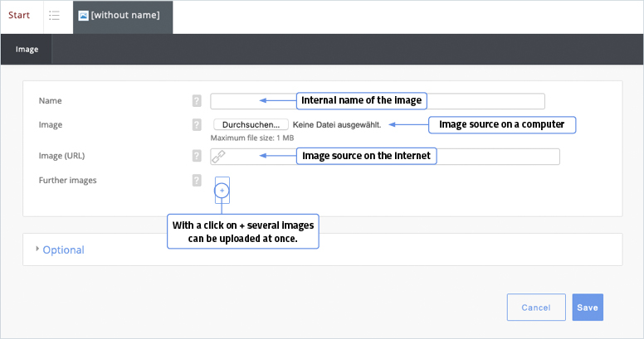Focus the Name text input
This screenshot has width=644, height=339.
coord(249,101)
